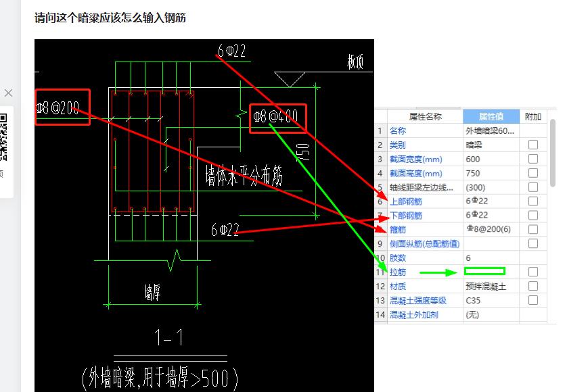567x392 pixels.
Task: Click the 600 width value cell
Action: click(491, 159)
